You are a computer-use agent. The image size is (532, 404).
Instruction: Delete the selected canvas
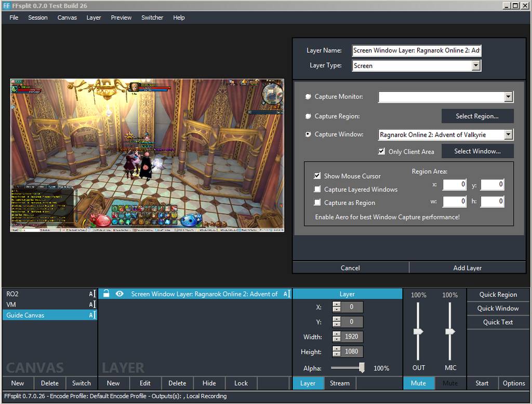click(x=49, y=383)
